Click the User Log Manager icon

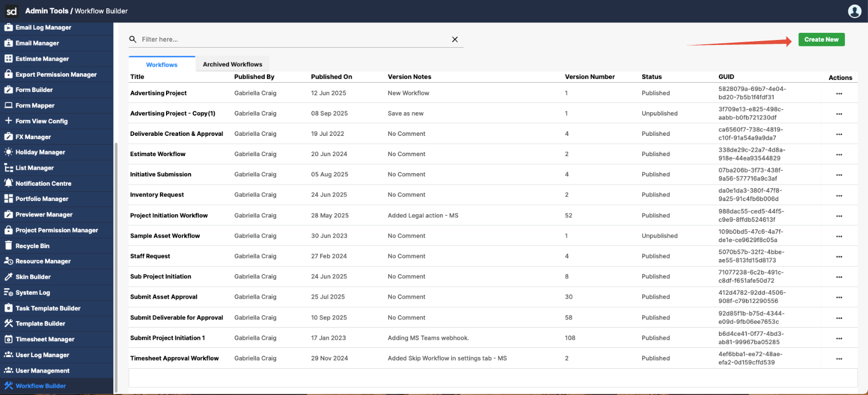click(x=8, y=354)
